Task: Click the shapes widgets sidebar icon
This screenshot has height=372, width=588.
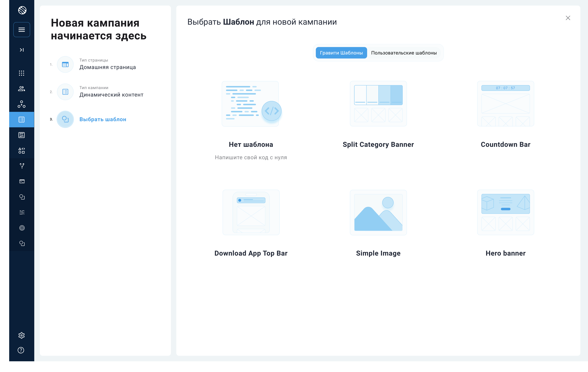Action: (x=22, y=150)
